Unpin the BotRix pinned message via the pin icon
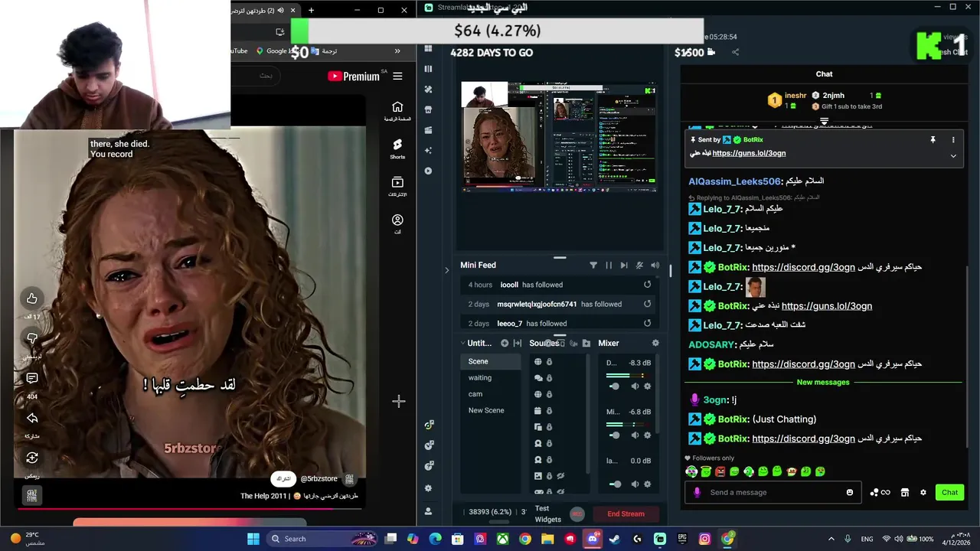980x551 pixels. click(x=933, y=140)
